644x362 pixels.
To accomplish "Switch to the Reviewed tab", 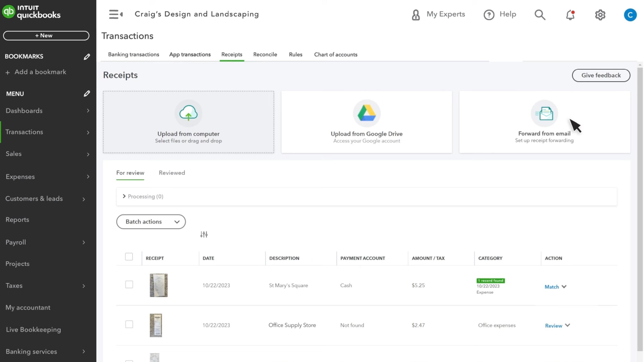I will 172,173.
